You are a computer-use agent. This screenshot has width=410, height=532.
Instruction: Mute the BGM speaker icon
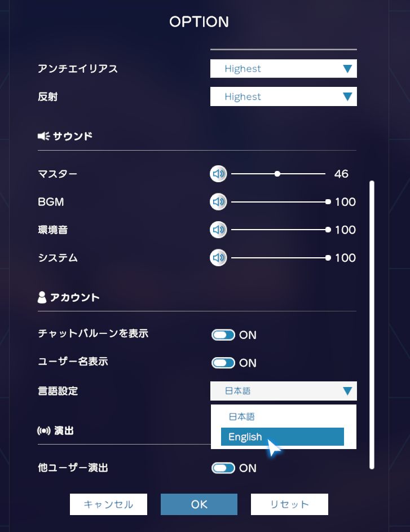(x=218, y=202)
